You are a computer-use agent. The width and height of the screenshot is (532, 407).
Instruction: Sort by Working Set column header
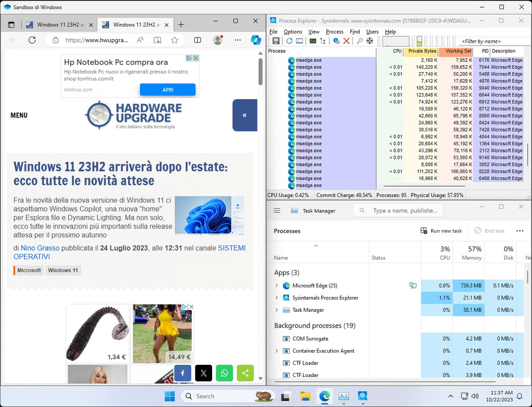[x=456, y=51]
